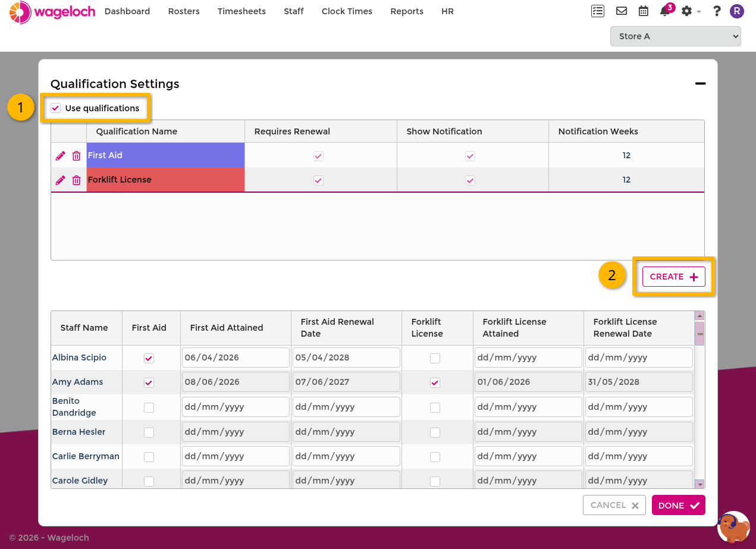This screenshot has height=549, width=756.
Task: Open the help question mark
Action: pos(717,11)
